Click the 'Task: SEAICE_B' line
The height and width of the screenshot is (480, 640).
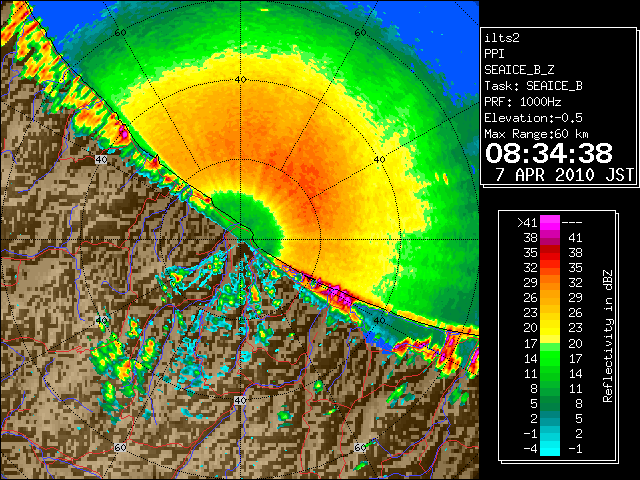pyautogui.click(x=533, y=86)
